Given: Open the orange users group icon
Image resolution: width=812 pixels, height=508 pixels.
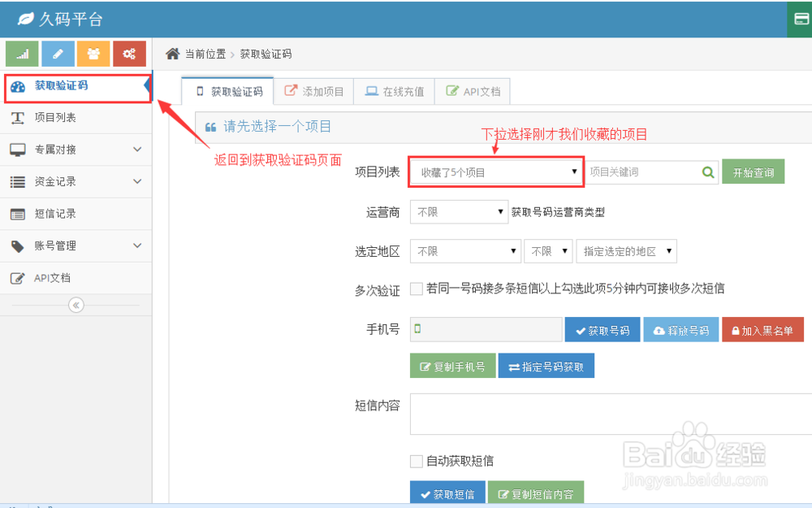Looking at the screenshot, I should point(93,53).
